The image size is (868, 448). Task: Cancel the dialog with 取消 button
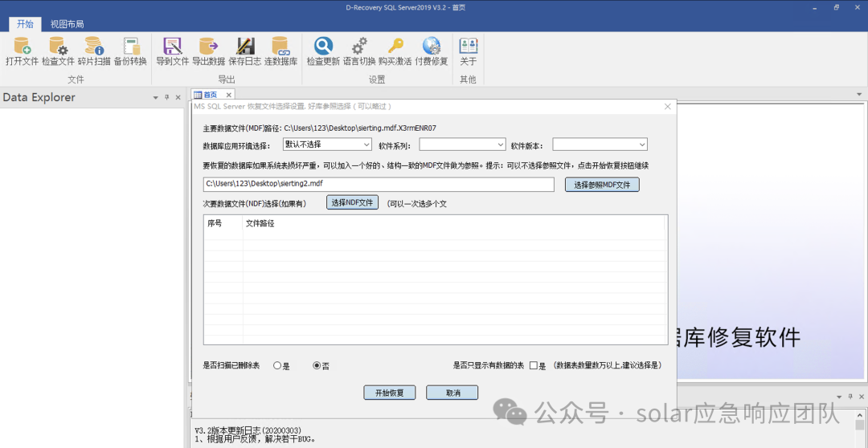(x=452, y=393)
